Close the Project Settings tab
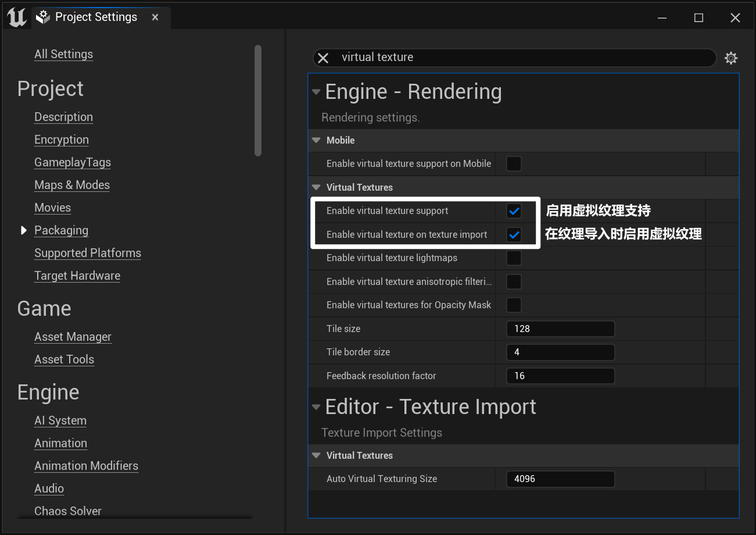 point(155,17)
